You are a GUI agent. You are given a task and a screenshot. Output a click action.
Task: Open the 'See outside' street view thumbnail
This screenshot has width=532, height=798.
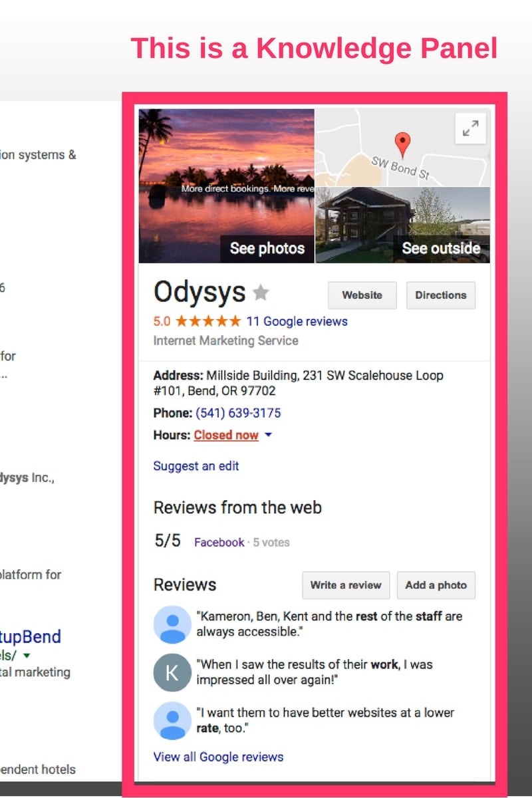(403, 225)
